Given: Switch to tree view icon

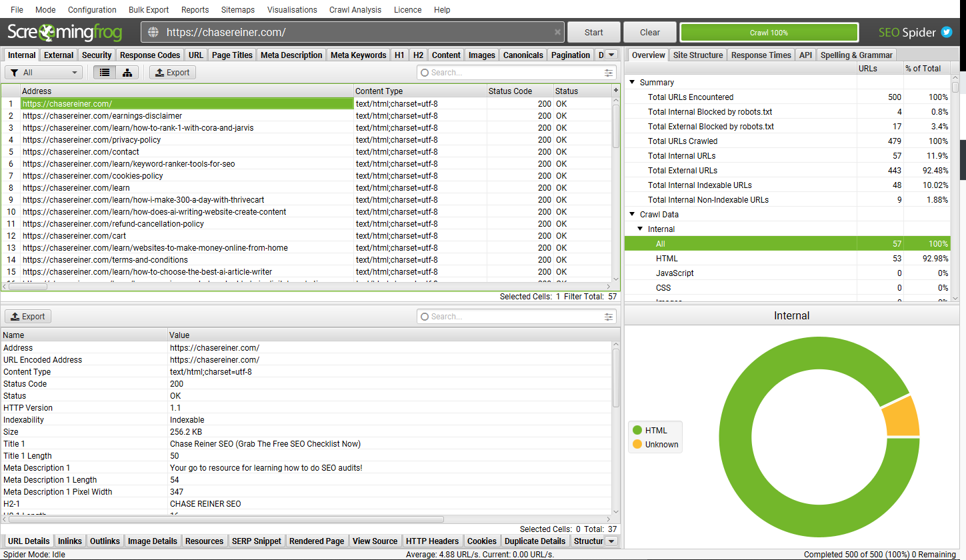Looking at the screenshot, I should [127, 73].
